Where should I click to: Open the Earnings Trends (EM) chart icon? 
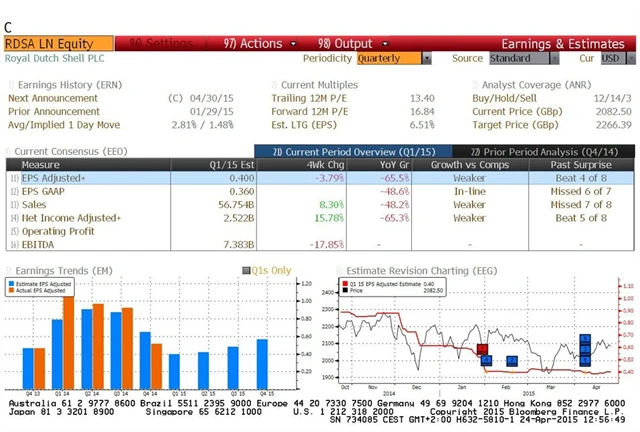coord(10,271)
